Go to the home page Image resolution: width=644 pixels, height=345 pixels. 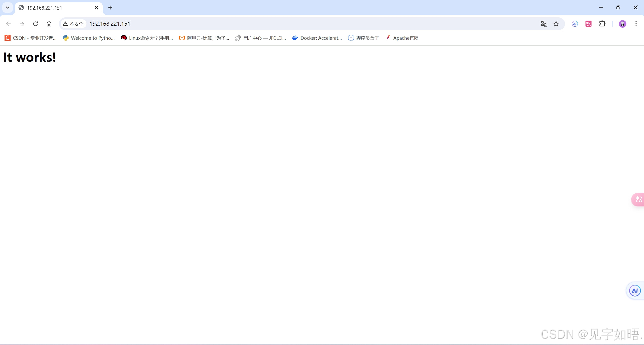49,24
